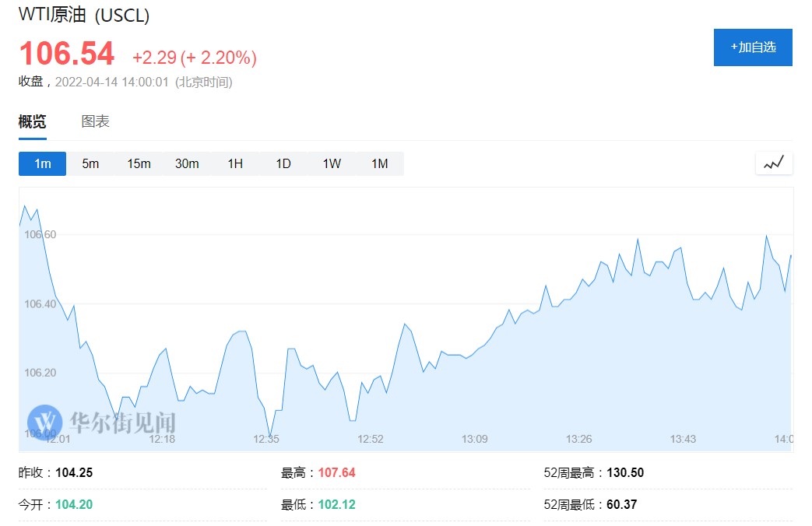Viewport: 812px width, 526px height.
Task: Click the 13:09 time axis label
Action: click(474, 440)
